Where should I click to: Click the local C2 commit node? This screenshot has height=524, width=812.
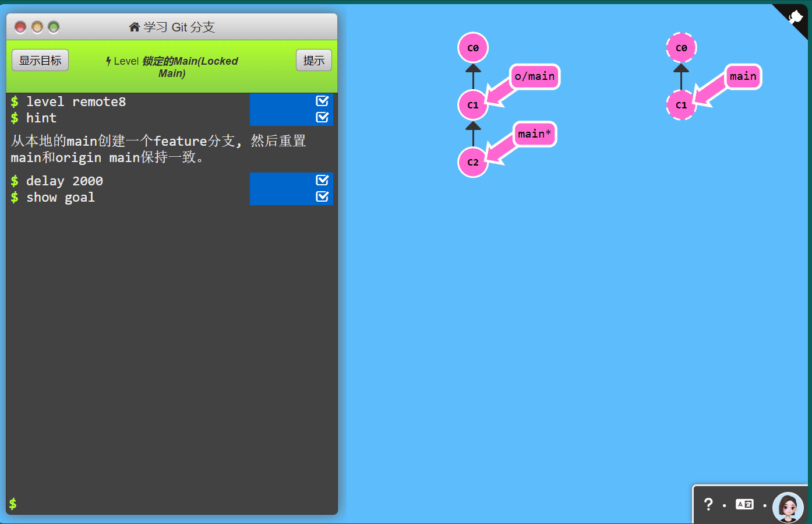[472, 162]
